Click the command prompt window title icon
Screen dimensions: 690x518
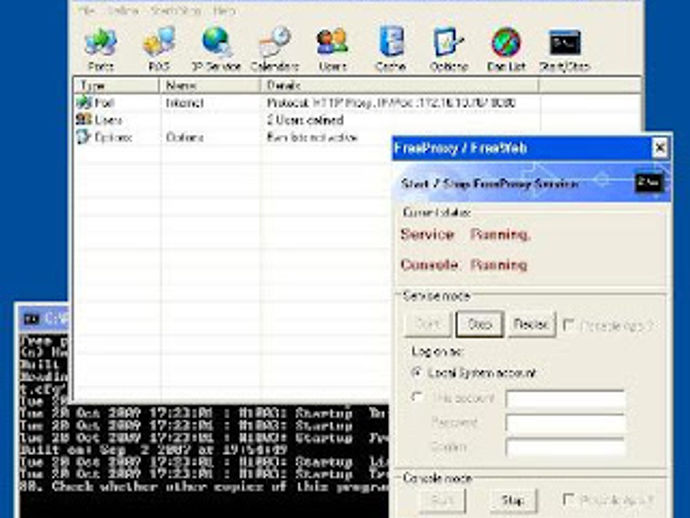pos(32,319)
